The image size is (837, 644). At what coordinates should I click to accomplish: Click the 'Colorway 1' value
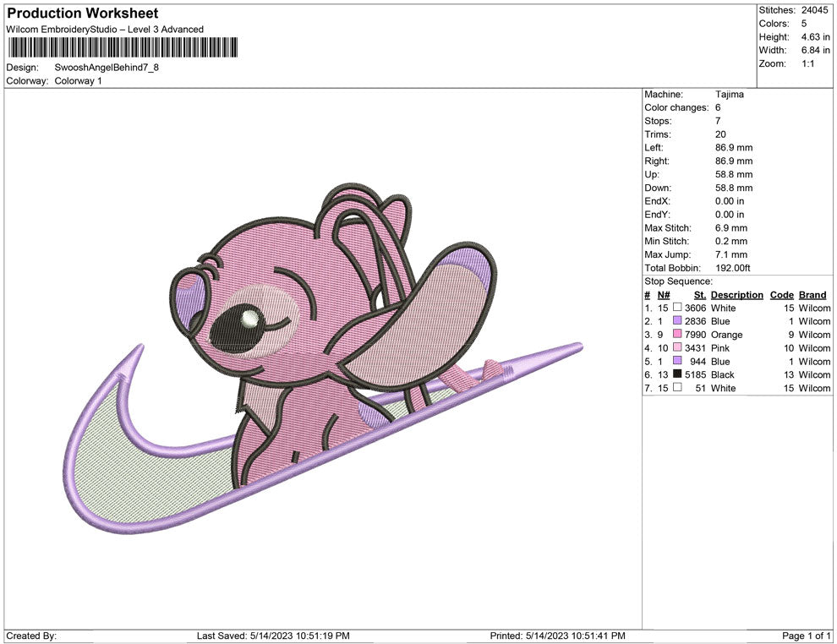78,81
